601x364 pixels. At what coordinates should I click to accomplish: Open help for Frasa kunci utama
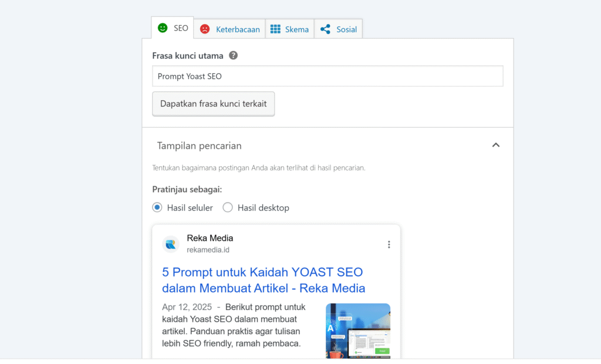coord(233,56)
